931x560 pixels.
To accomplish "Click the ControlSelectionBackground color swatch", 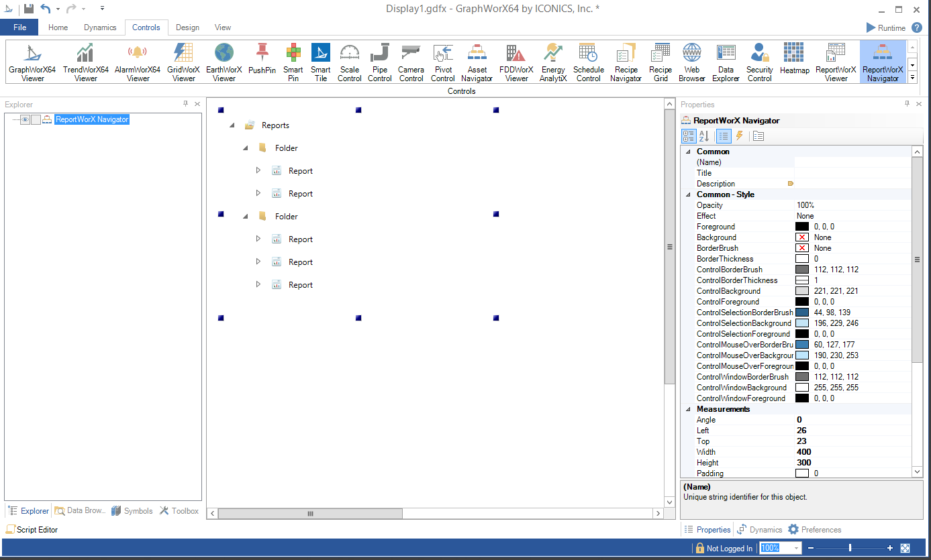I will click(x=801, y=323).
